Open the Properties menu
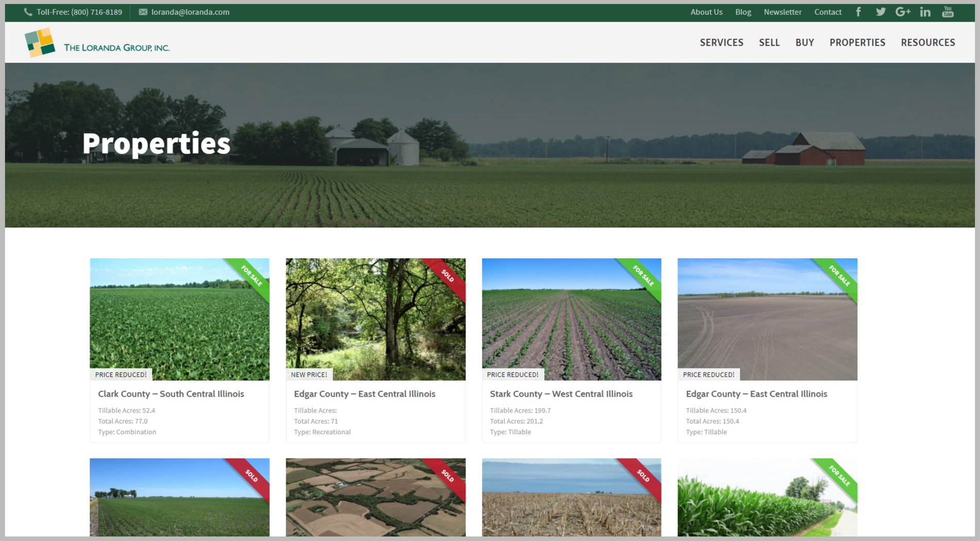Screen dimensions: 980x541 [857, 42]
